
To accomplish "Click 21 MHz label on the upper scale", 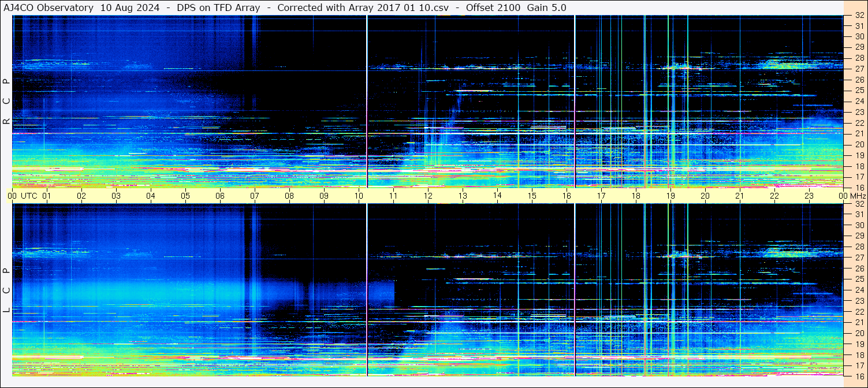I will [x=859, y=133].
